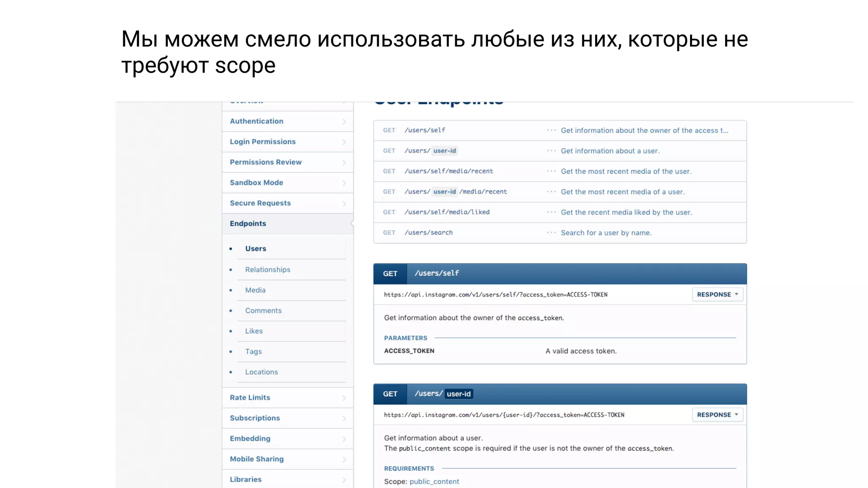This screenshot has width=868, height=488.
Task: Open Embedding page
Action: [287, 438]
